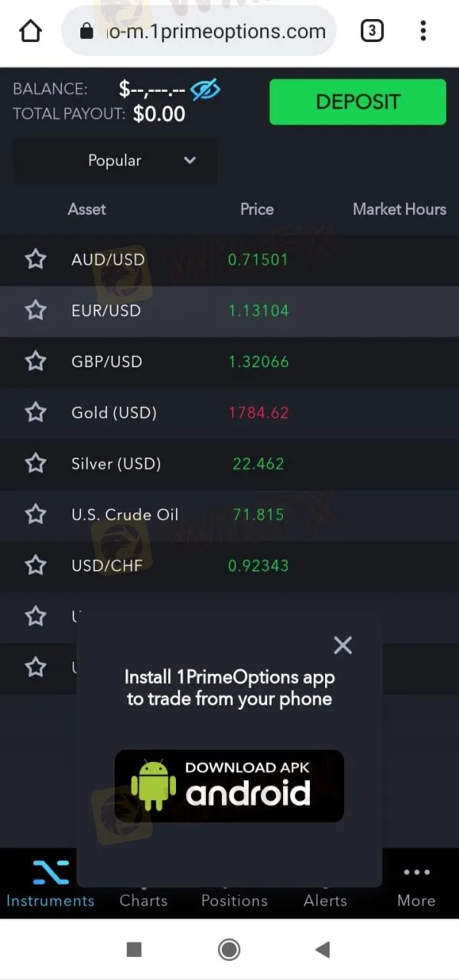Tap the DOWNLOAD APK android button
This screenshot has height=980, width=459.
[229, 786]
